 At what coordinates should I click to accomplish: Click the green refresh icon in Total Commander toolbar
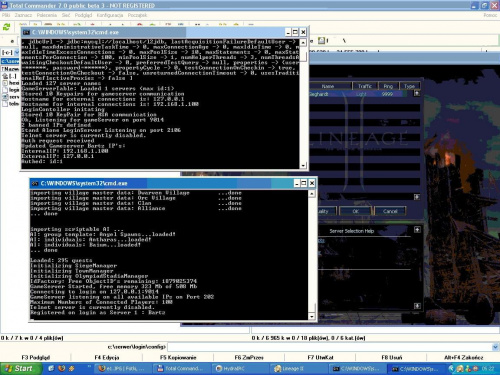coord(6,27)
